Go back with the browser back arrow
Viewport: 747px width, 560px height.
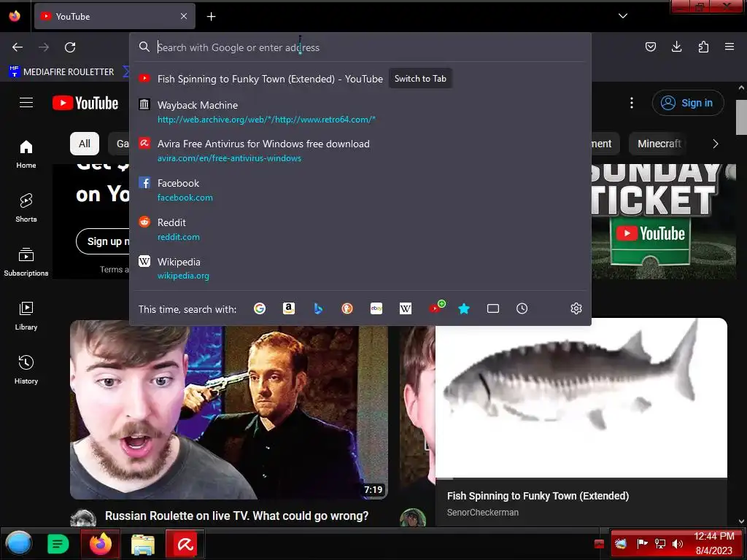[x=18, y=47]
